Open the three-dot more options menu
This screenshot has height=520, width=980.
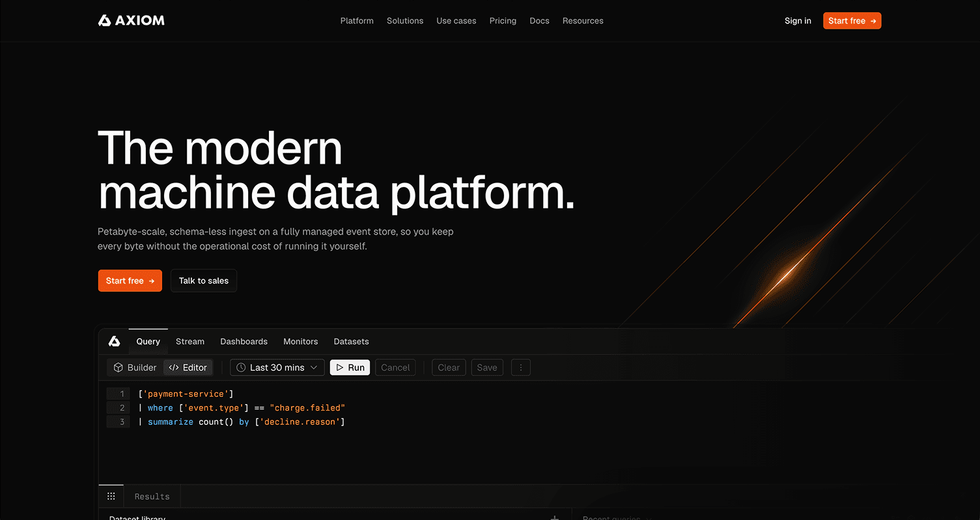(x=520, y=368)
